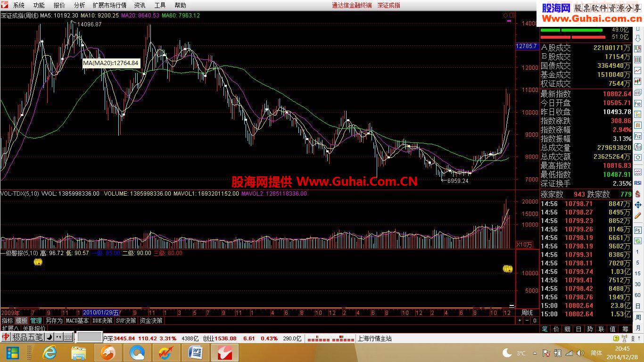Click the green refresh icon in sidebar
This screenshot has height=362, width=644.
click(x=638, y=240)
